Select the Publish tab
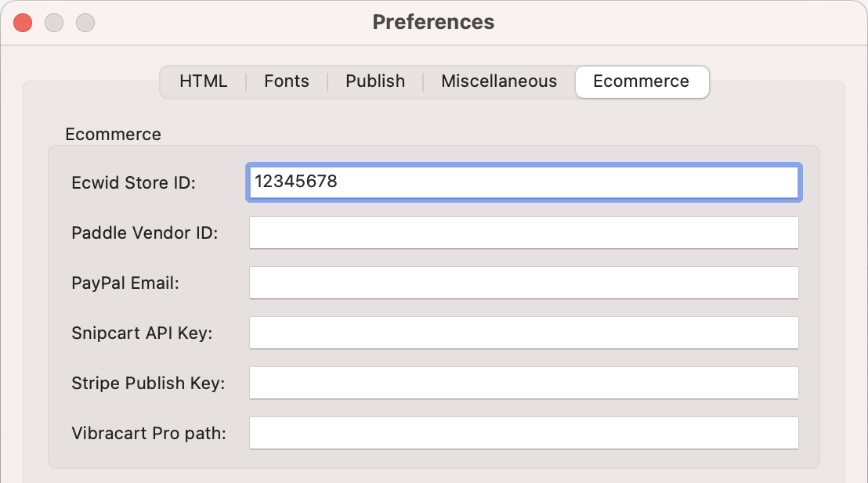The width and height of the screenshot is (868, 483). click(x=375, y=81)
